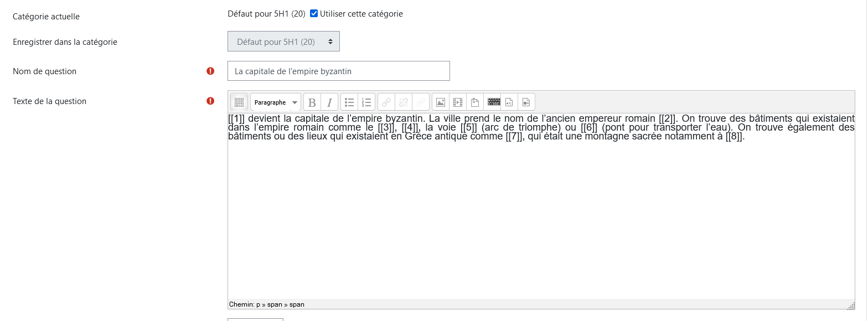Screen dimensions: 868x321
Task: Click the required icon beside Nom de question
Action: point(210,71)
